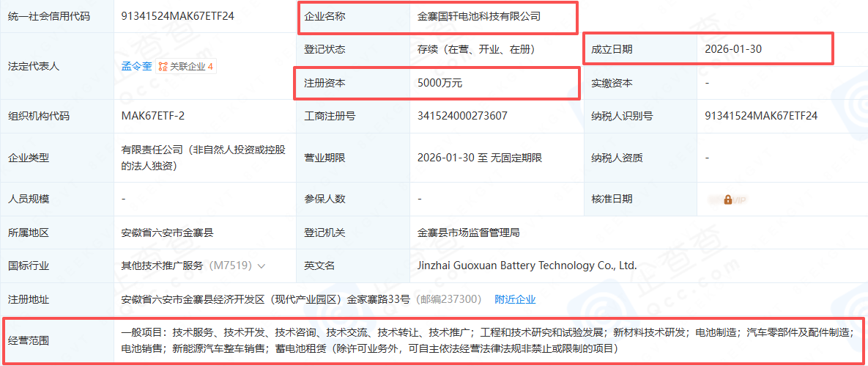Image resolution: width=868 pixels, height=366 pixels.
Task: Click the registered capital value 5000万元
Action: tap(439, 83)
